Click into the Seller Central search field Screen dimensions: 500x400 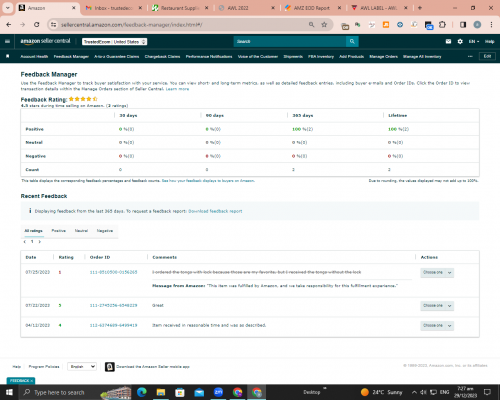click(290, 41)
